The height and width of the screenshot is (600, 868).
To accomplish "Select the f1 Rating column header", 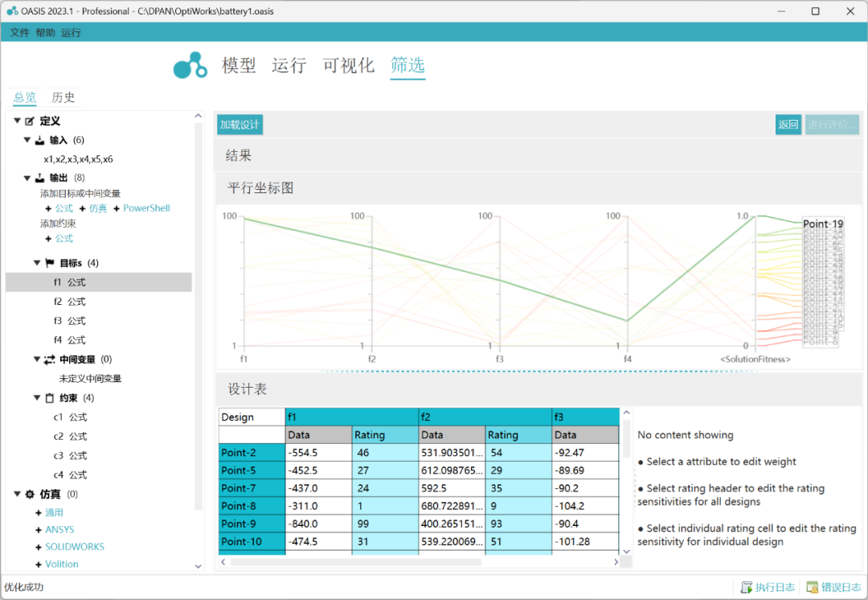I will [x=385, y=435].
